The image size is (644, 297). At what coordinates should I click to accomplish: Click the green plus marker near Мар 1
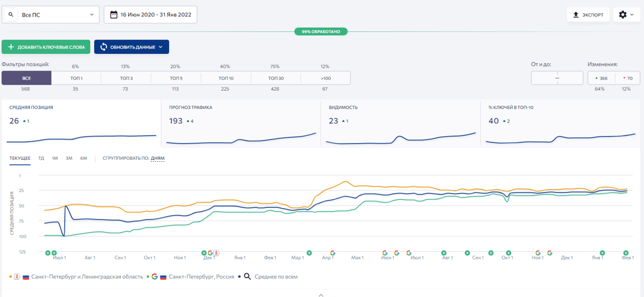[x=309, y=253]
